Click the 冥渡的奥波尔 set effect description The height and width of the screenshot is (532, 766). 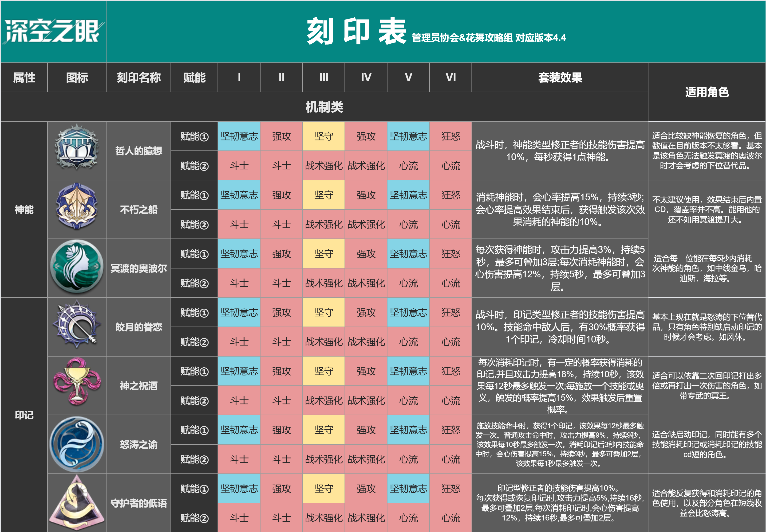(x=560, y=268)
